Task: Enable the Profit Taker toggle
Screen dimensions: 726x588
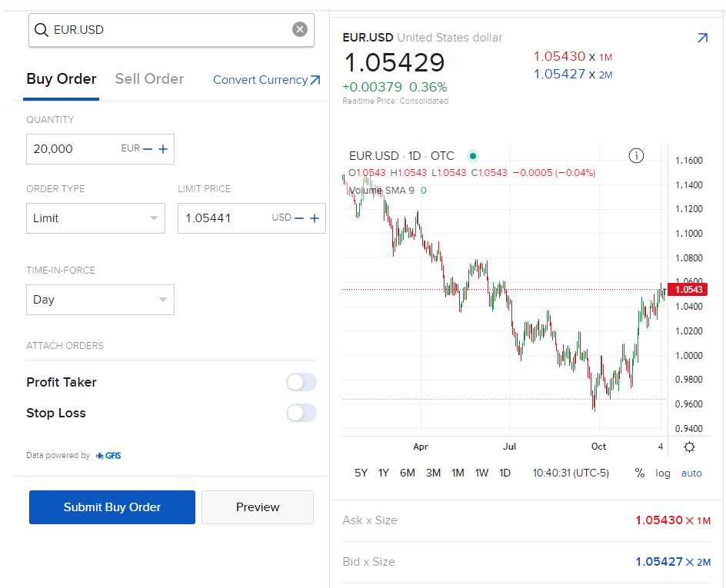Action: pos(301,382)
